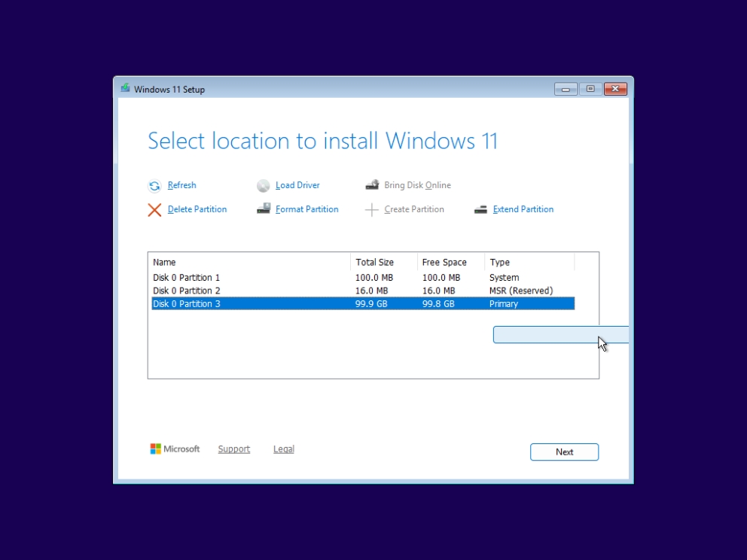Click the red X Delete Partition icon
The image size is (747, 560).
tap(154, 210)
